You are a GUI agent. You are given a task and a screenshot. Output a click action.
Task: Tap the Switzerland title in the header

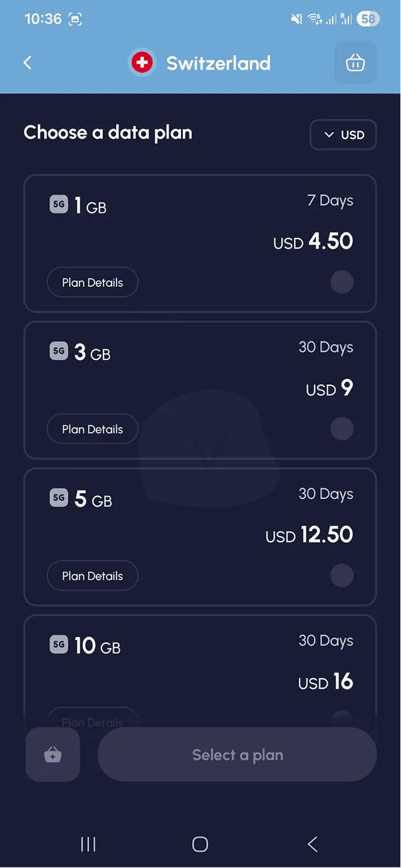[217, 63]
